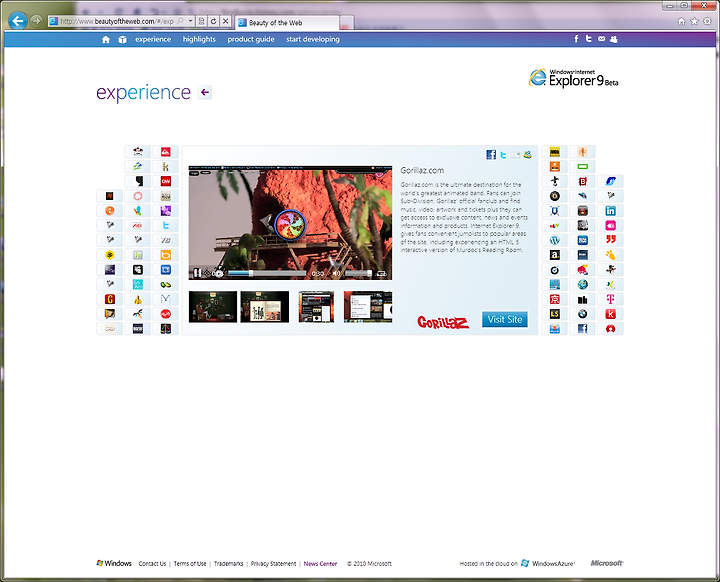Open the experience menu item

(153, 40)
